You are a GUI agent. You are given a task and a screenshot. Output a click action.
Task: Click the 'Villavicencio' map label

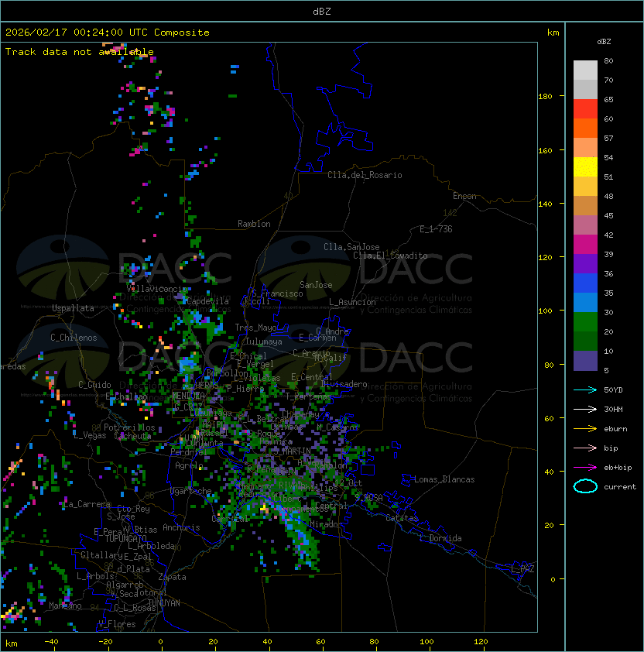click(156, 289)
